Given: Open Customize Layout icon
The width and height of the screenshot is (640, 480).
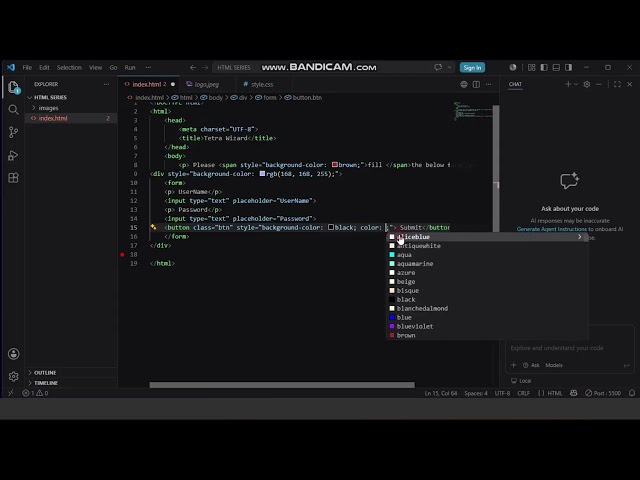Looking at the screenshot, I should (531, 67).
